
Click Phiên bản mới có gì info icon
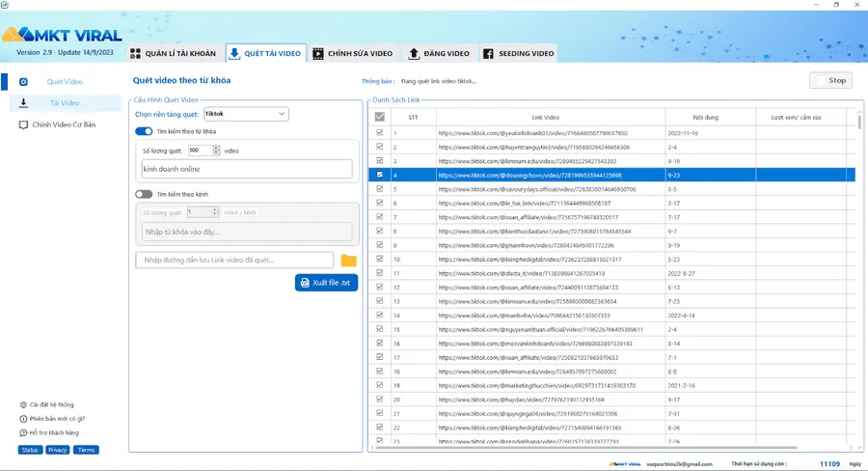(x=23, y=419)
